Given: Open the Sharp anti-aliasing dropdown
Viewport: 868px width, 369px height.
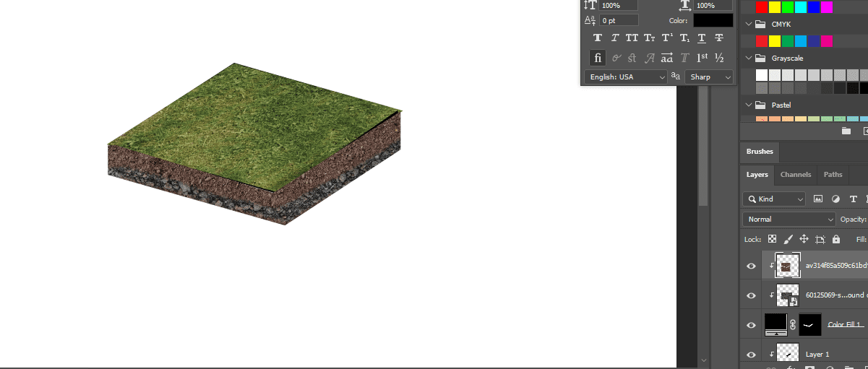Looking at the screenshot, I should pos(709,77).
